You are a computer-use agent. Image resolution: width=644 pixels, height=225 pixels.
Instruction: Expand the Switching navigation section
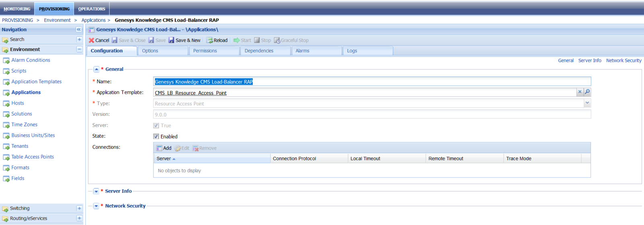[x=79, y=208]
